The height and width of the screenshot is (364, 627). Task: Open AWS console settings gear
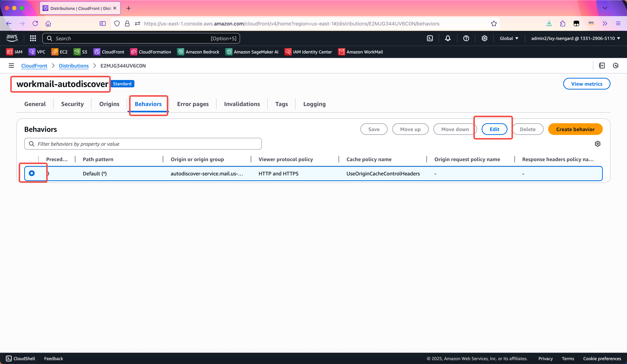tap(484, 38)
